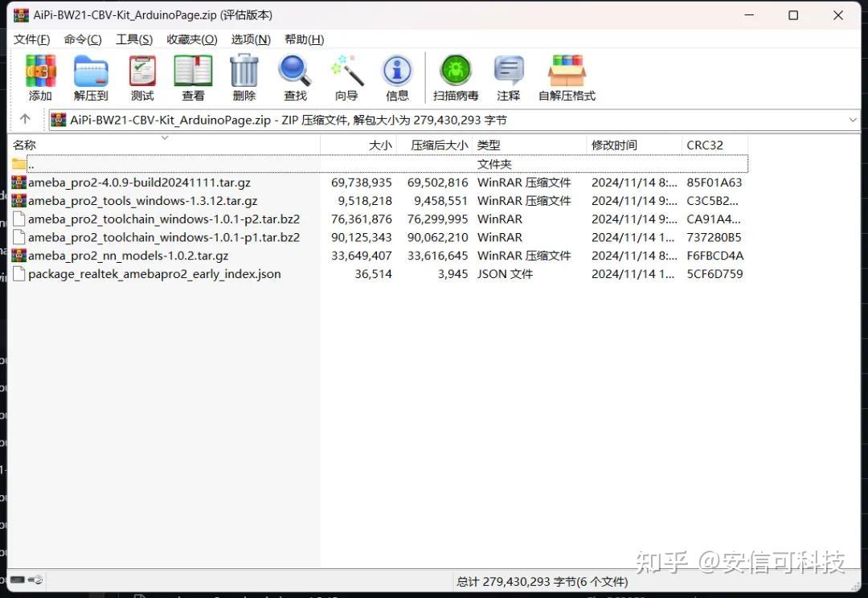Click the packed size value 3,945
Viewport: 868px width, 598px height.
click(x=452, y=273)
